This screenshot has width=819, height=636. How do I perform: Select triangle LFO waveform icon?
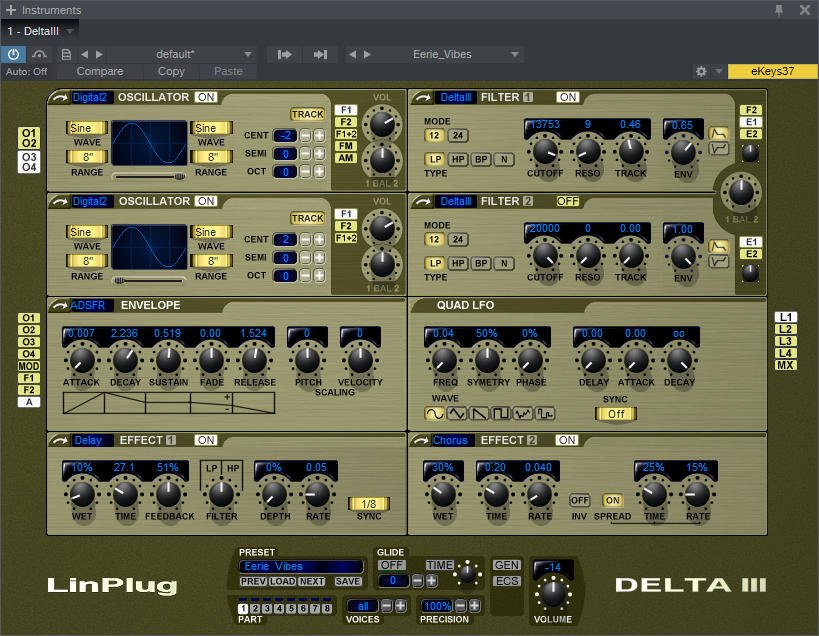[457, 414]
